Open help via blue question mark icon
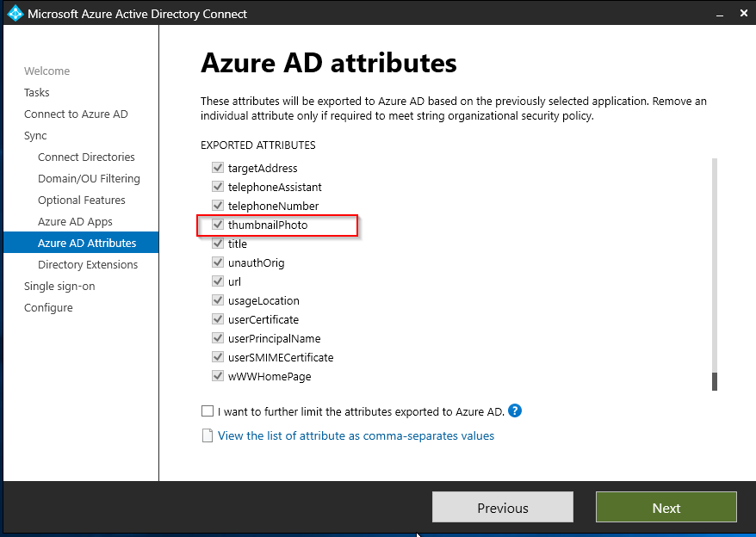756x537 pixels. pyautogui.click(x=514, y=411)
